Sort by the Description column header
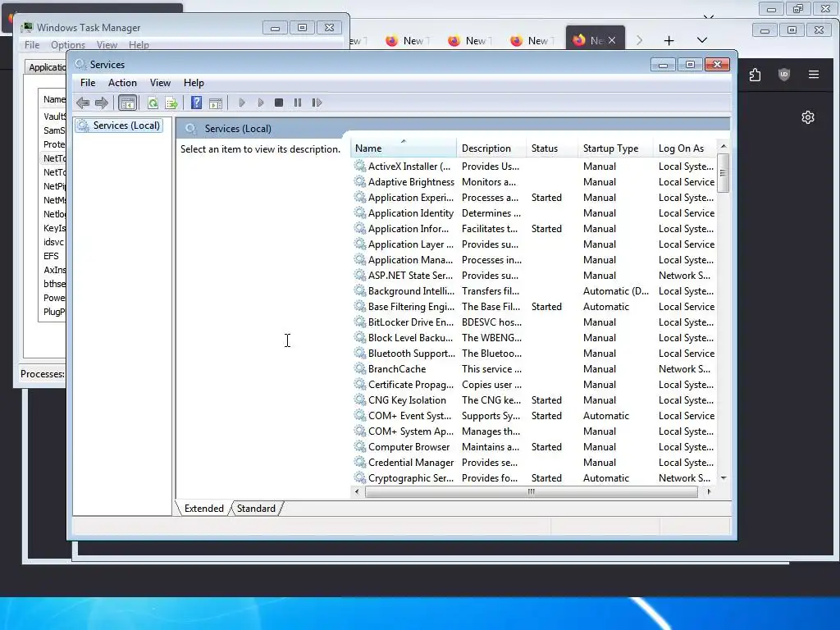This screenshot has height=630, width=840. pyautogui.click(x=492, y=148)
